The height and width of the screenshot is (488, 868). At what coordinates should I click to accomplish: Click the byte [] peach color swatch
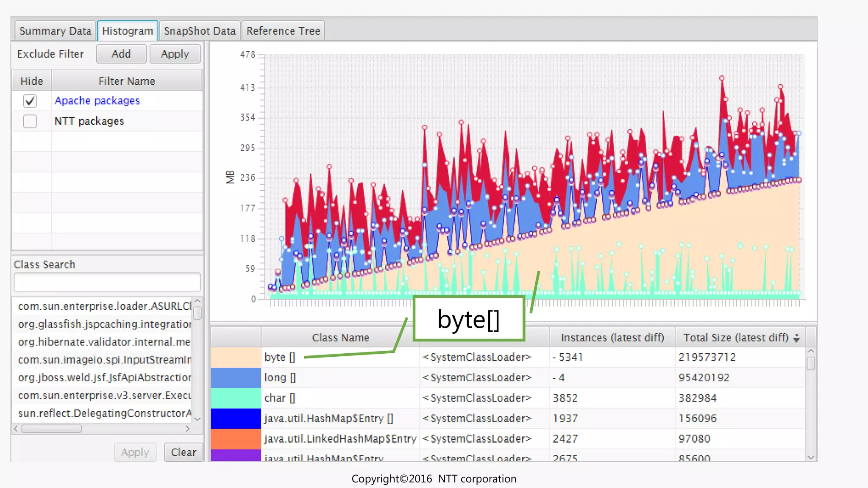[236, 357]
